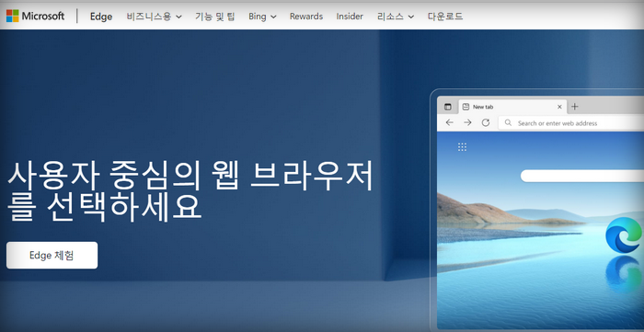Click the refresh icon in the mockup browser

(x=486, y=122)
